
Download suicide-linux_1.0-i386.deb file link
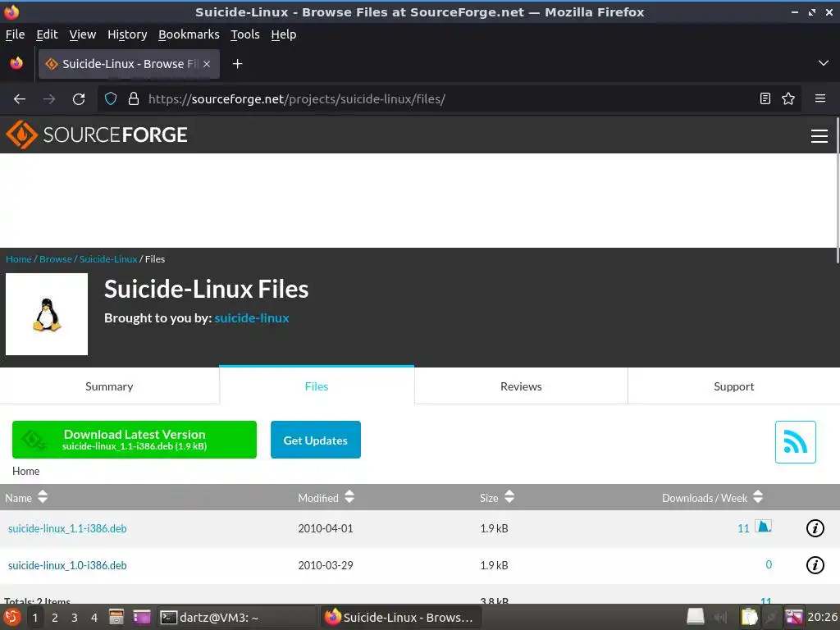pyautogui.click(x=67, y=565)
